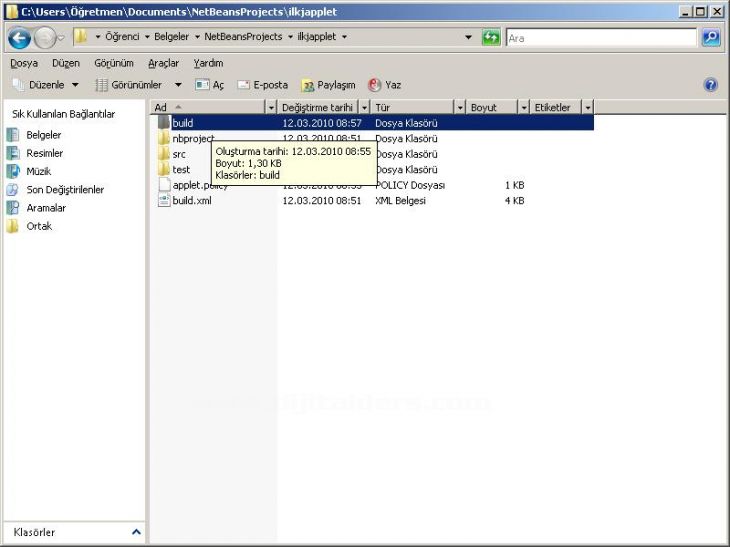Click the search magnifier button
This screenshot has width=730, height=547.
(711, 37)
